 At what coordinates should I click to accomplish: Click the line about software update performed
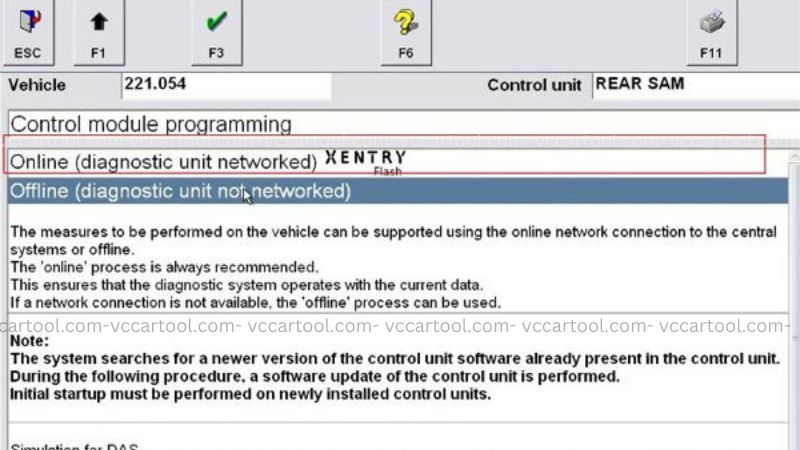(x=315, y=377)
